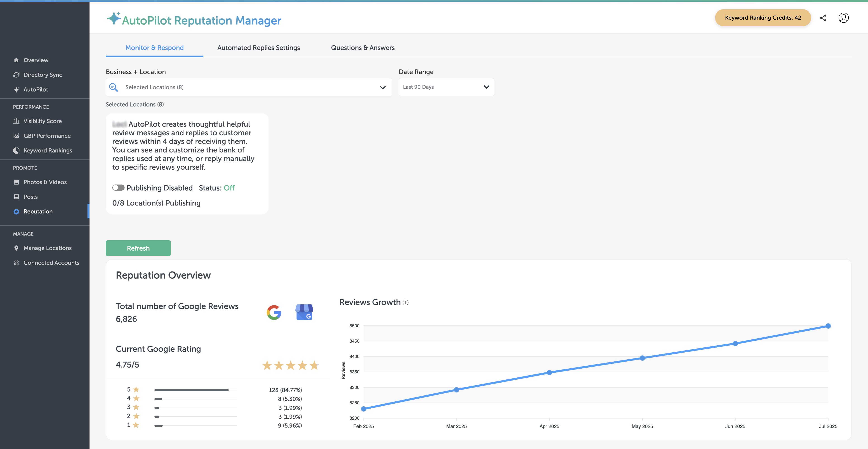Viewport: 868px width, 449px height.
Task: Click the Connected Accounts grid icon
Action: (16, 263)
